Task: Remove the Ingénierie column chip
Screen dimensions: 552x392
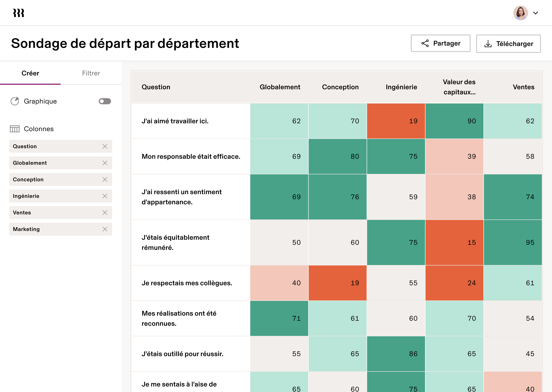Action: 105,196
